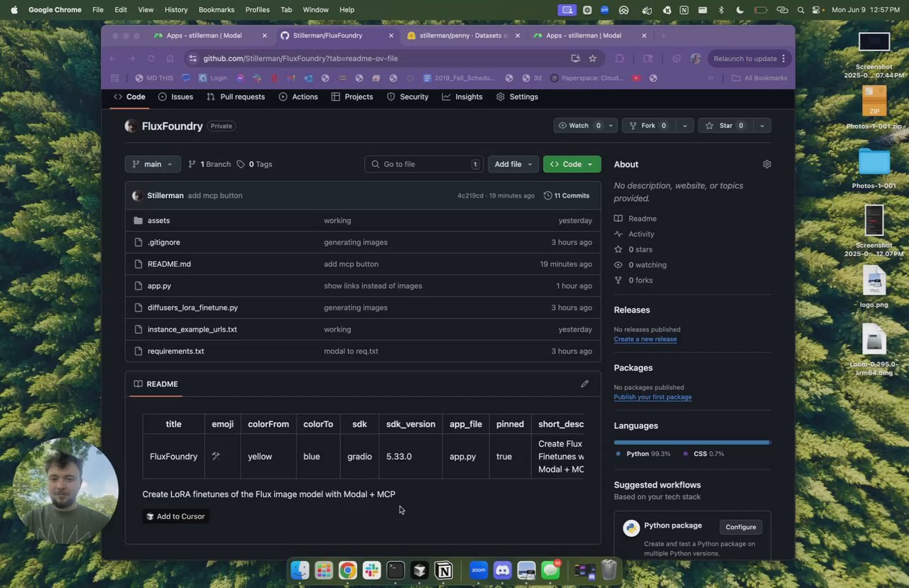The height and width of the screenshot is (588, 909).
Task: Open a new Chrome tab
Action: [663, 36]
